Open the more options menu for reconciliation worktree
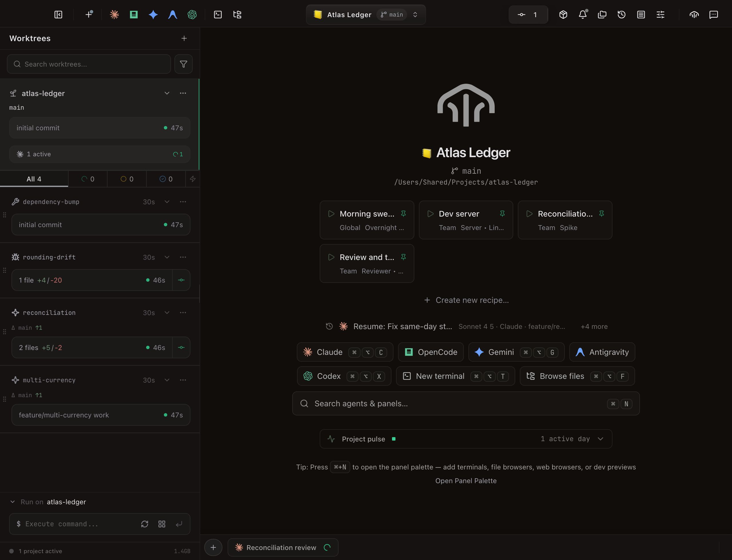The image size is (732, 560). [x=183, y=313]
